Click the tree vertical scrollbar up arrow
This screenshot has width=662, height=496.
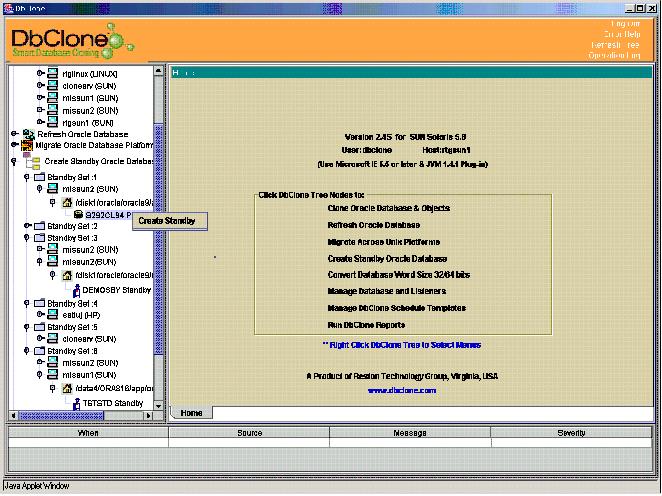[158, 71]
